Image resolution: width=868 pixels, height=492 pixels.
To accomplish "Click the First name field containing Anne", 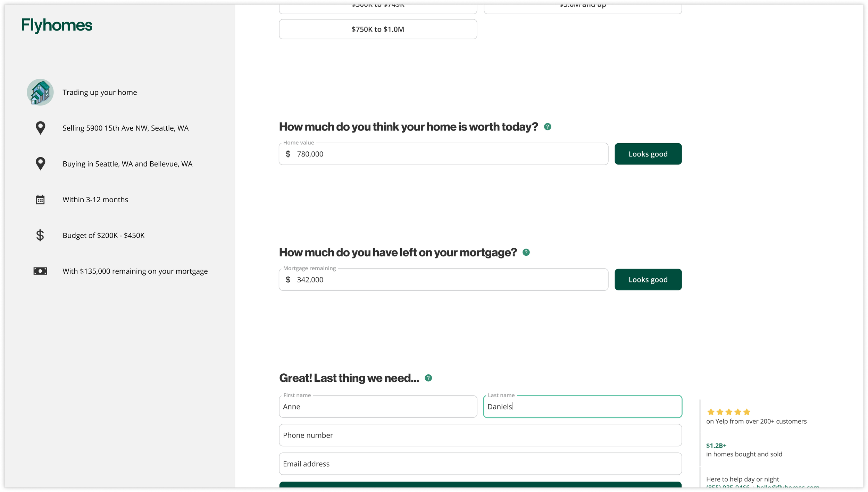I will [x=378, y=407].
